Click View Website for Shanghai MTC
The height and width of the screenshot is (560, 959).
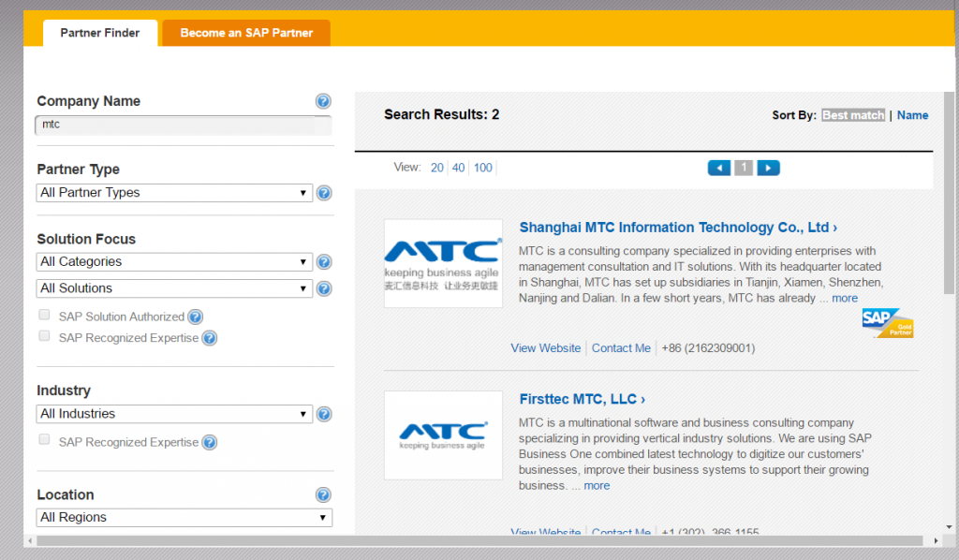click(x=546, y=347)
